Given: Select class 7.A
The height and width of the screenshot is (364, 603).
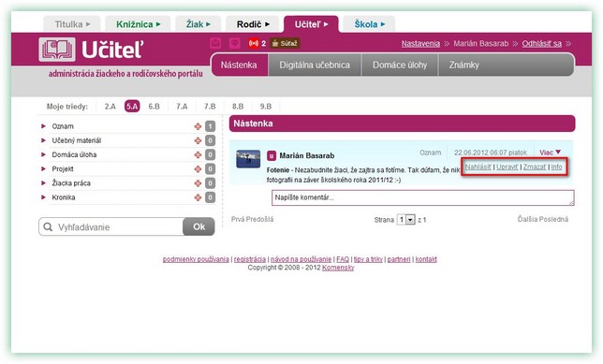Looking at the screenshot, I should (182, 107).
